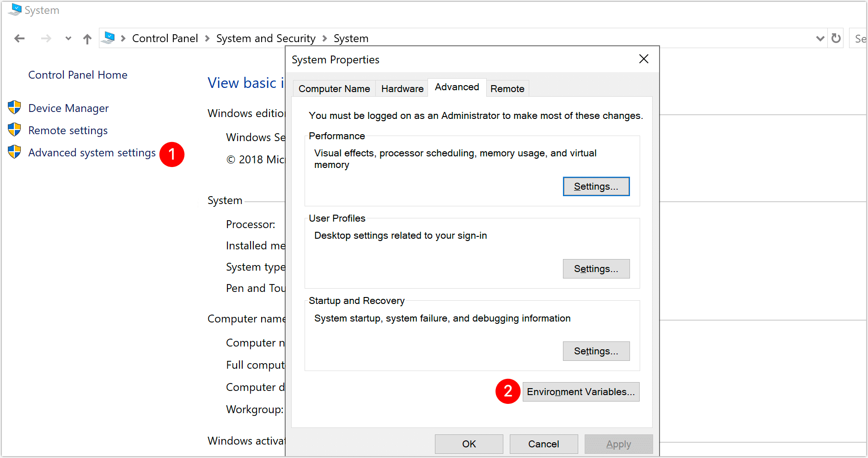This screenshot has width=868, height=458.
Task: Click the Cancel button in System Properties
Action: click(544, 444)
